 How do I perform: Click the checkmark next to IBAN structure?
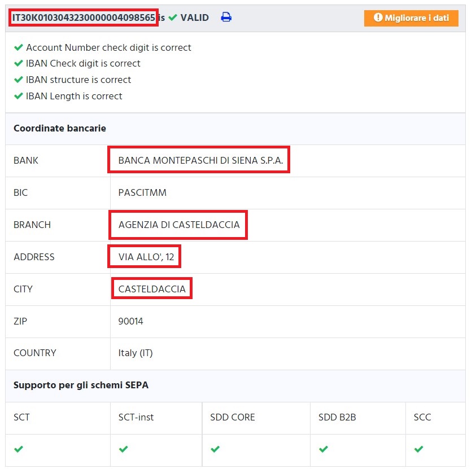pyautogui.click(x=19, y=80)
